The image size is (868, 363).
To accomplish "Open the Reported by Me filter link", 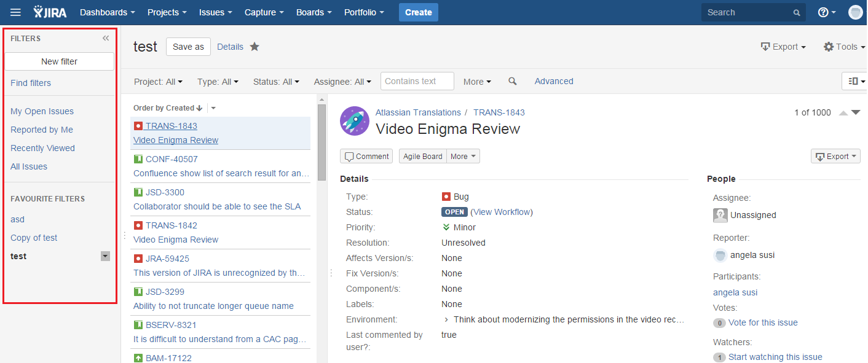I will point(41,130).
